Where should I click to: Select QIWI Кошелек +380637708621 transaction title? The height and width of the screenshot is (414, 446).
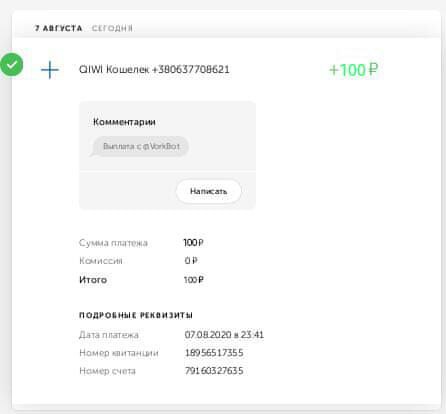[x=154, y=69]
